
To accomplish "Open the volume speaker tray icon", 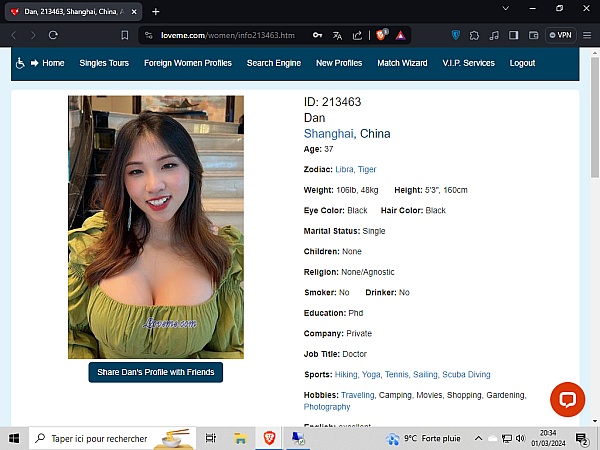I will click(x=520, y=439).
